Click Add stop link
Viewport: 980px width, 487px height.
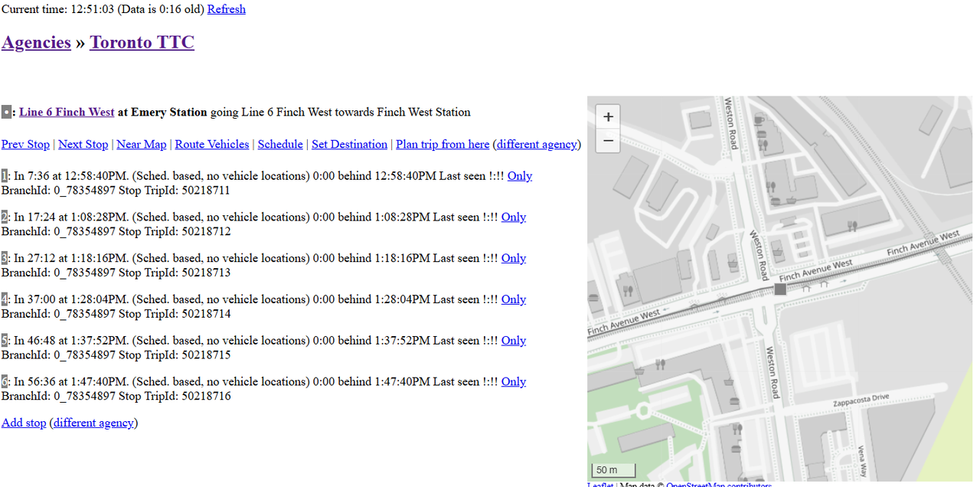coord(24,423)
